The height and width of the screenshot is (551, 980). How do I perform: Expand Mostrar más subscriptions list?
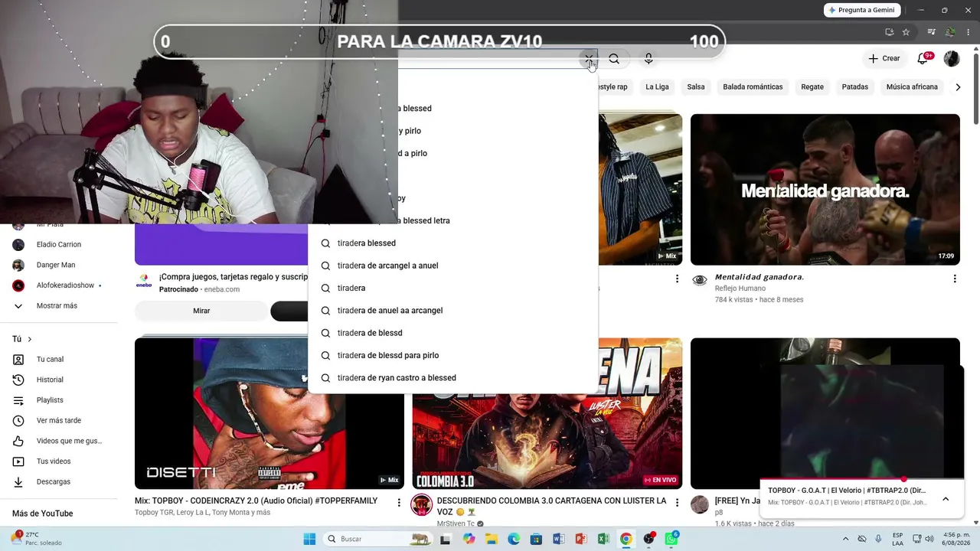pyautogui.click(x=58, y=306)
